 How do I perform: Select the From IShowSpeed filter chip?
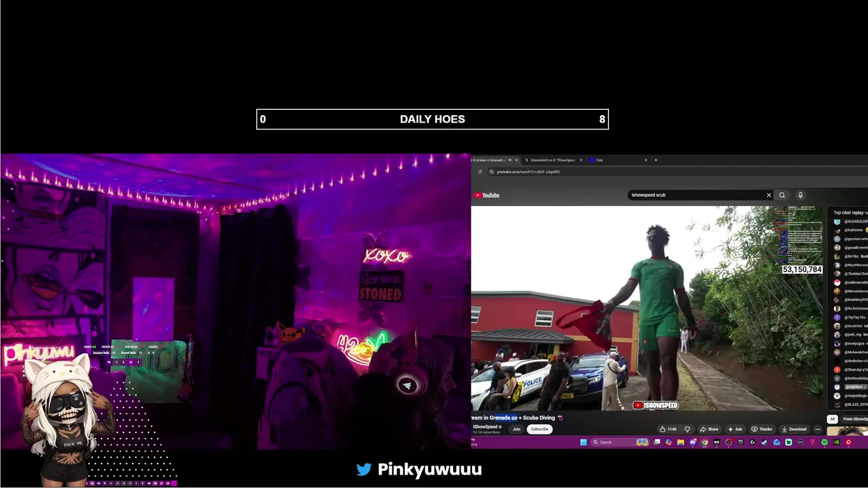click(854, 419)
